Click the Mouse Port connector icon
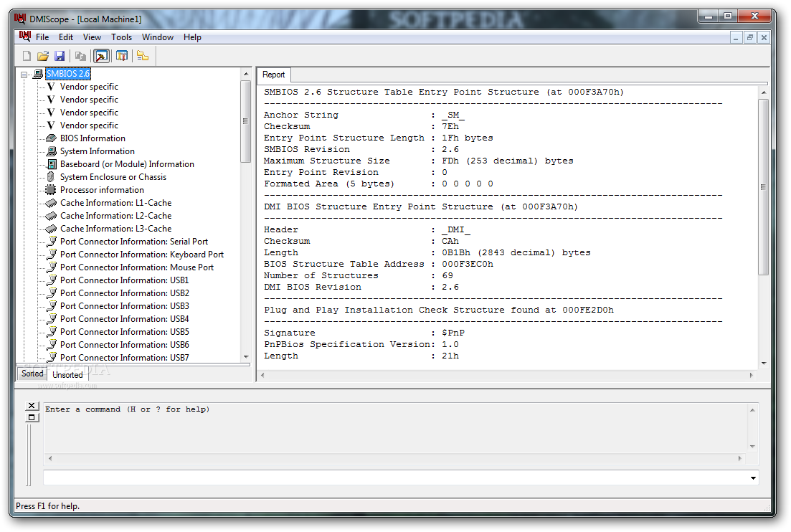Viewport: 791px width, 532px height. [52, 267]
